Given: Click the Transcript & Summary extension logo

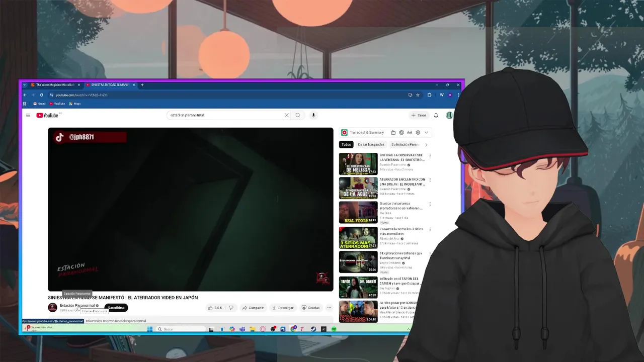Looking at the screenshot, I should point(344,133).
